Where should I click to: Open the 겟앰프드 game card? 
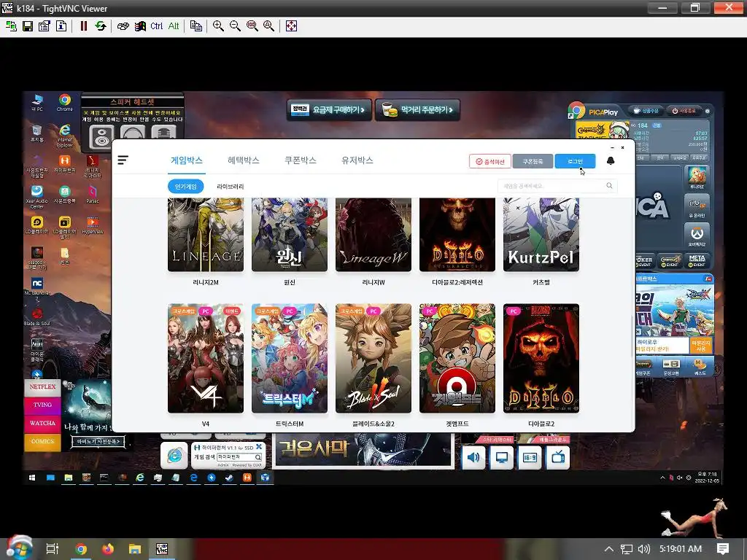click(x=457, y=358)
